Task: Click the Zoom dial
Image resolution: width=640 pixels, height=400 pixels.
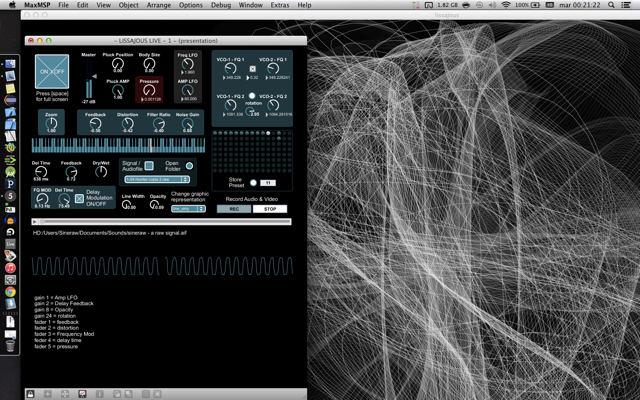Action: tap(51, 123)
